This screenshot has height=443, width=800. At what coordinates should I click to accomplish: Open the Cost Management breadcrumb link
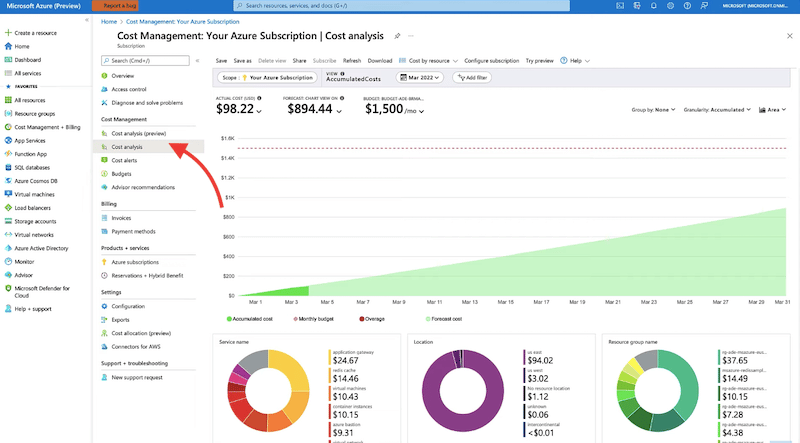183,21
